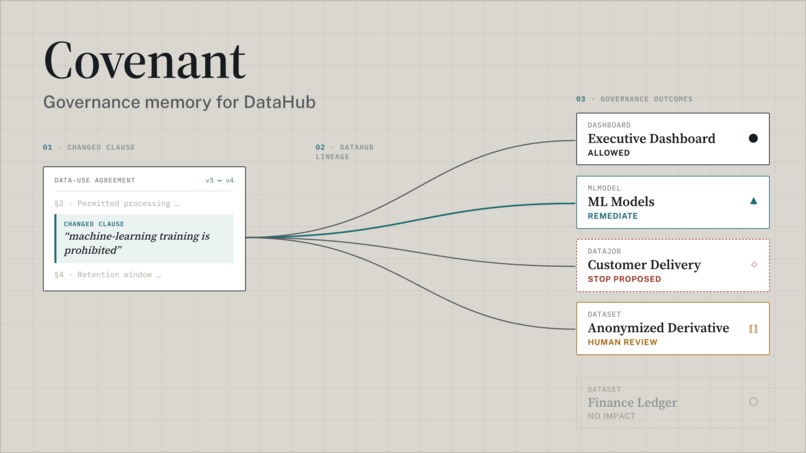This screenshot has width=806, height=453.
Task: Select the Anonymized Derivative dataset card
Action: point(673,329)
